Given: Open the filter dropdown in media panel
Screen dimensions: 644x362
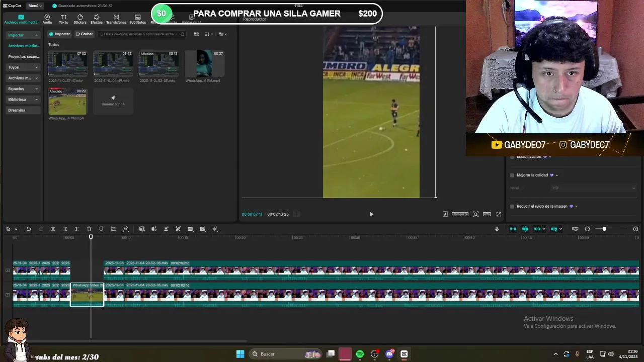Looking at the screenshot, I should click(x=223, y=34).
